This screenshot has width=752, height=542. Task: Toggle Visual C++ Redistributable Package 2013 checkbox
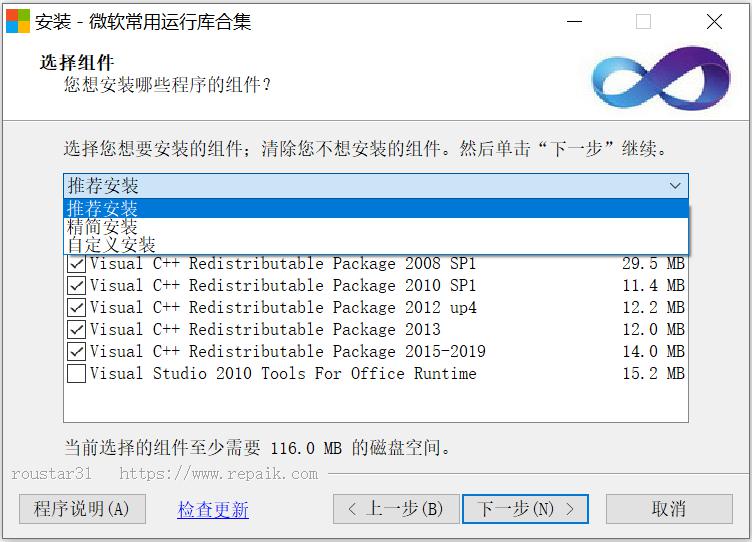[76, 330]
